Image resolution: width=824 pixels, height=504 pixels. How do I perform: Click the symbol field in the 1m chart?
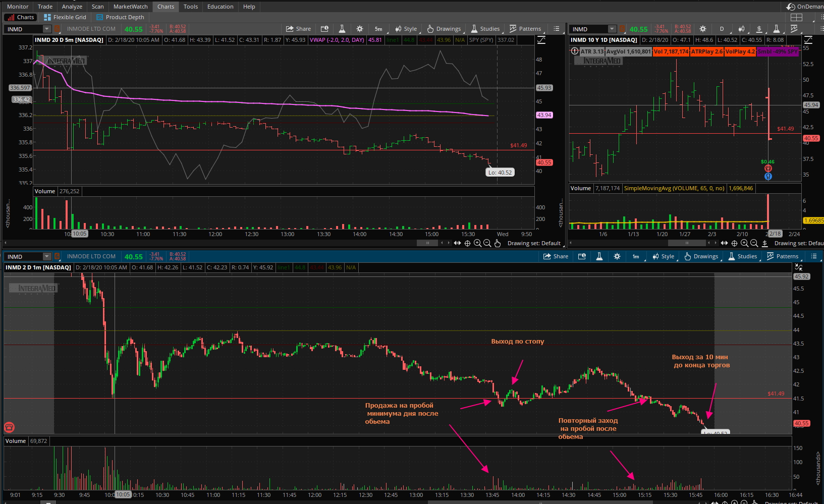click(x=24, y=257)
